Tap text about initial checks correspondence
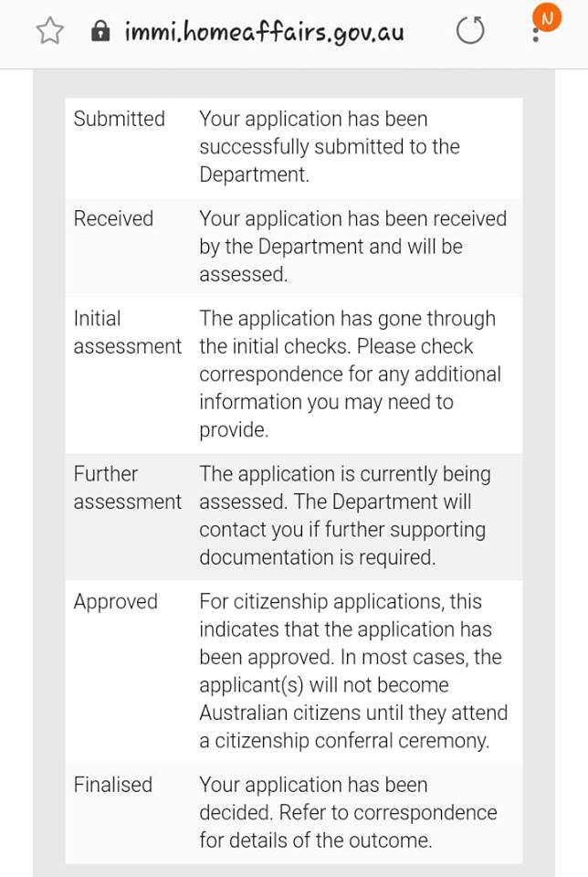Image resolution: width=588 pixels, height=877 pixels. [x=350, y=374]
